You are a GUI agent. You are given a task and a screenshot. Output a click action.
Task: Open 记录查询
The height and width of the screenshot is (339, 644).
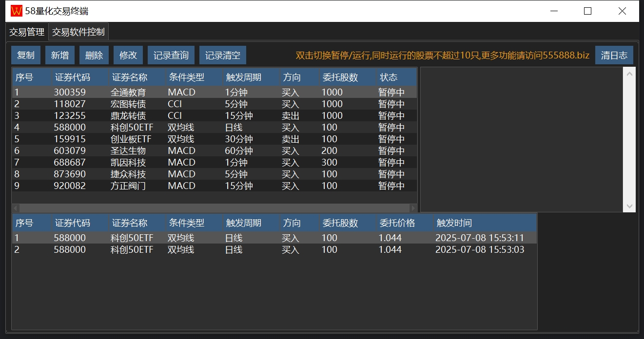pos(171,56)
